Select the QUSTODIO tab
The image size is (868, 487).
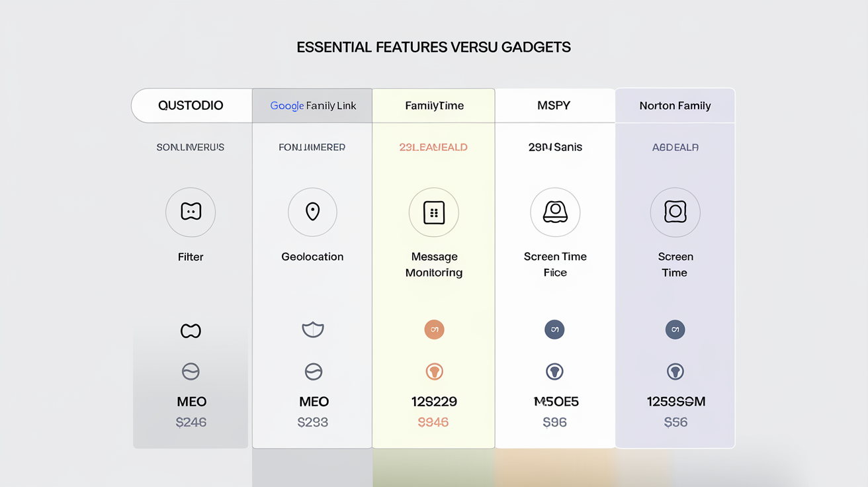[191, 105]
